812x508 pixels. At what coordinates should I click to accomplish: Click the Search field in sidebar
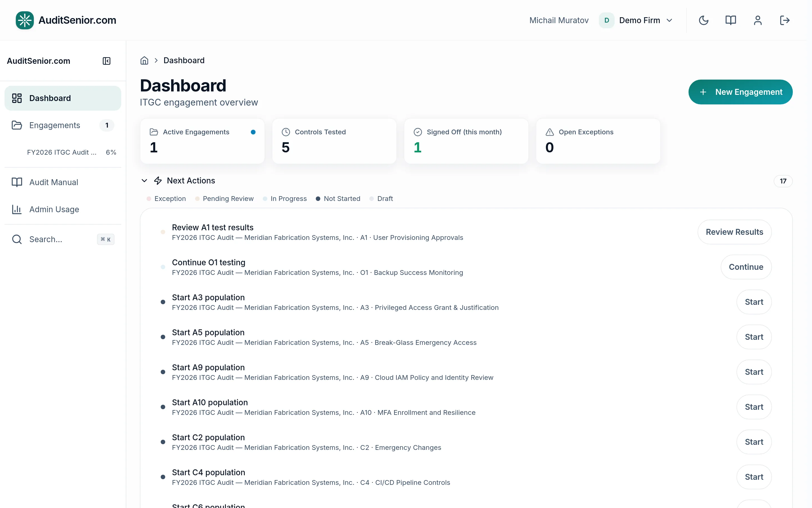(x=63, y=239)
